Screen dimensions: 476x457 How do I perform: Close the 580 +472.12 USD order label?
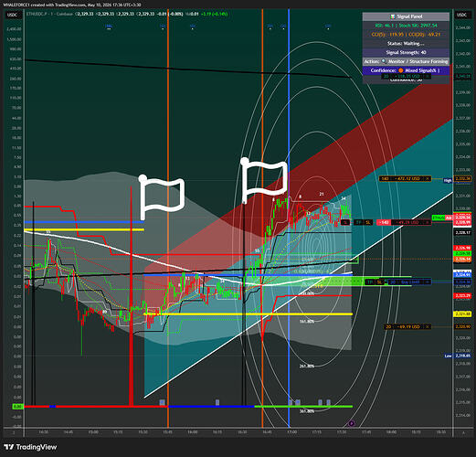[x=428, y=178]
